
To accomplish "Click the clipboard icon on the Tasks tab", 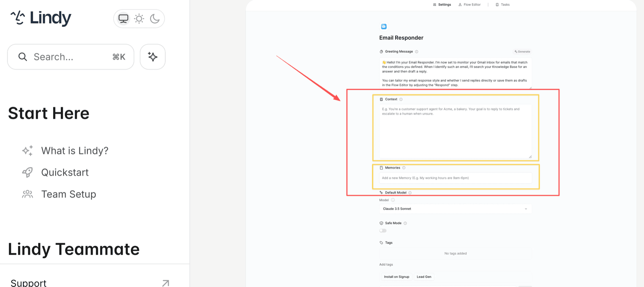I will tap(497, 5).
